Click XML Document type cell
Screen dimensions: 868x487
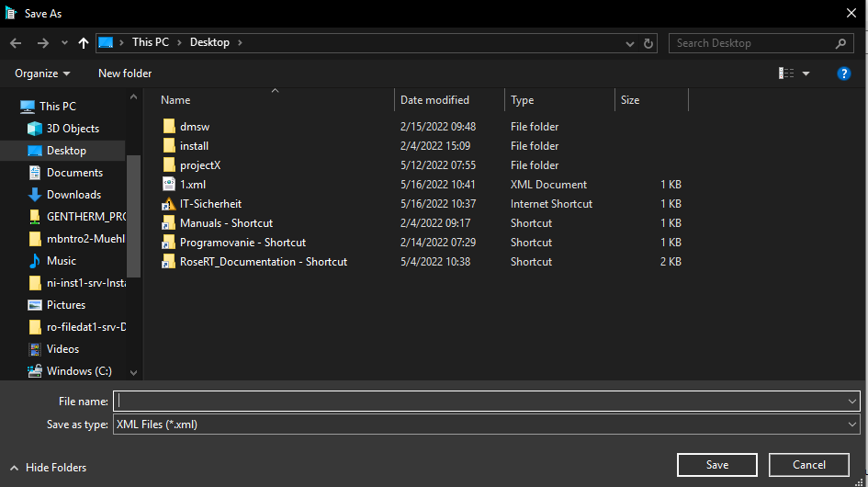pos(548,185)
